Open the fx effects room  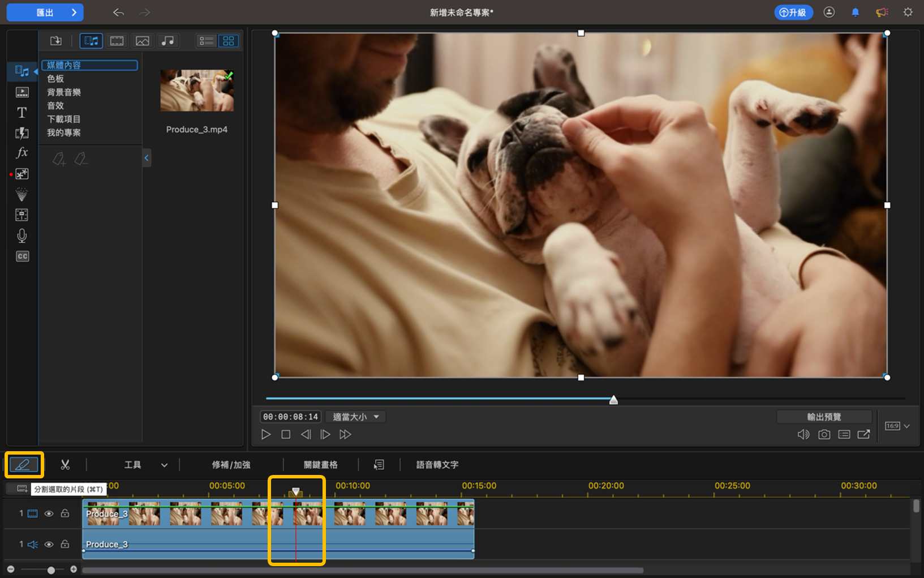coord(22,153)
